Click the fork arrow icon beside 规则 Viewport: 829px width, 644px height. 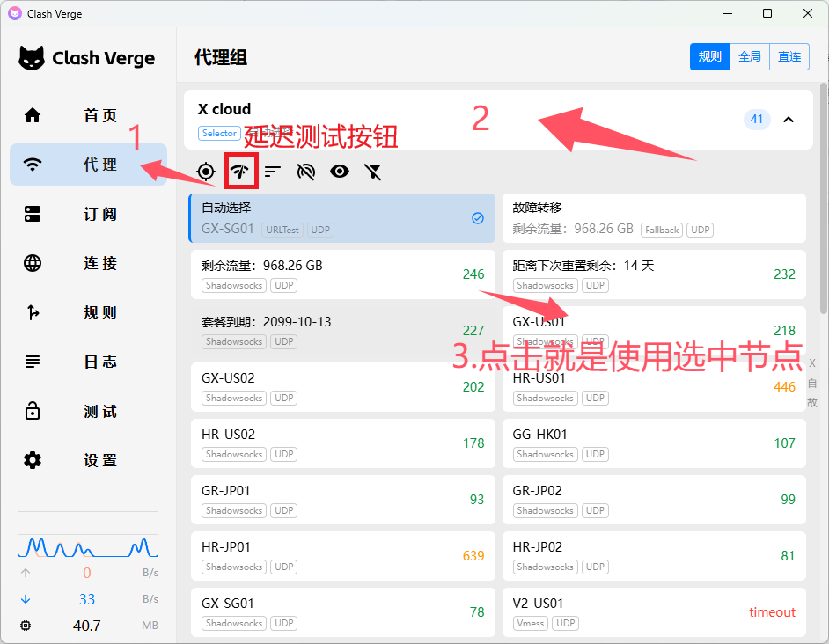pyautogui.click(x=33, y=312)
